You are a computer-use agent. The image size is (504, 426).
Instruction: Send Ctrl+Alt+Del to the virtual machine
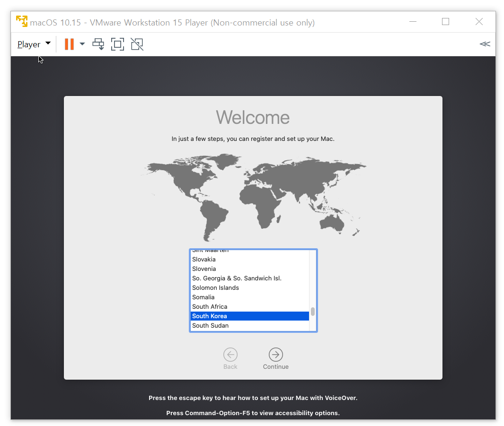(98, 44)
